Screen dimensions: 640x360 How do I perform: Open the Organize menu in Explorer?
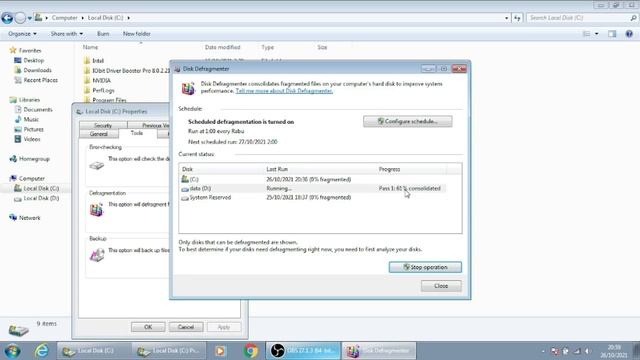pos(22,34)
